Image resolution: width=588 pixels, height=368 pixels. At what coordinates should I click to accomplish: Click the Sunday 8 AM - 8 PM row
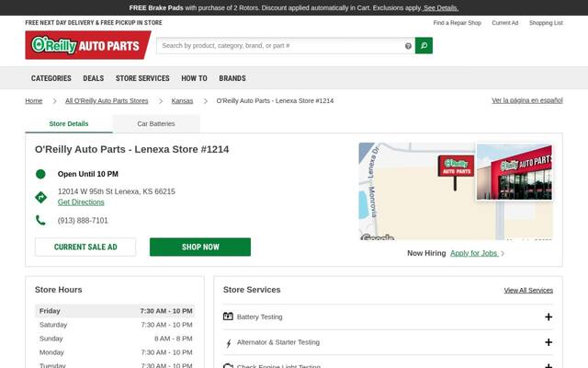[x=115, y=339]
